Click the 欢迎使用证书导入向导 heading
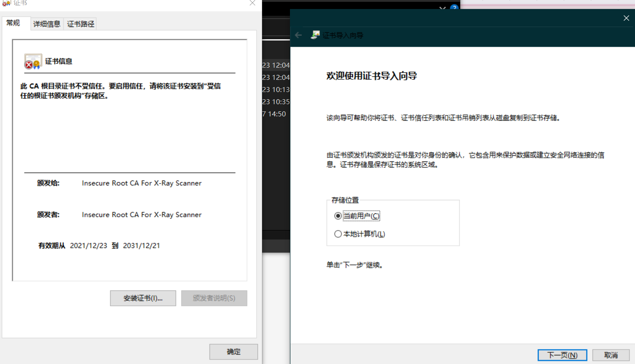The height and width of the screenshot is (364, 635). 372,76
